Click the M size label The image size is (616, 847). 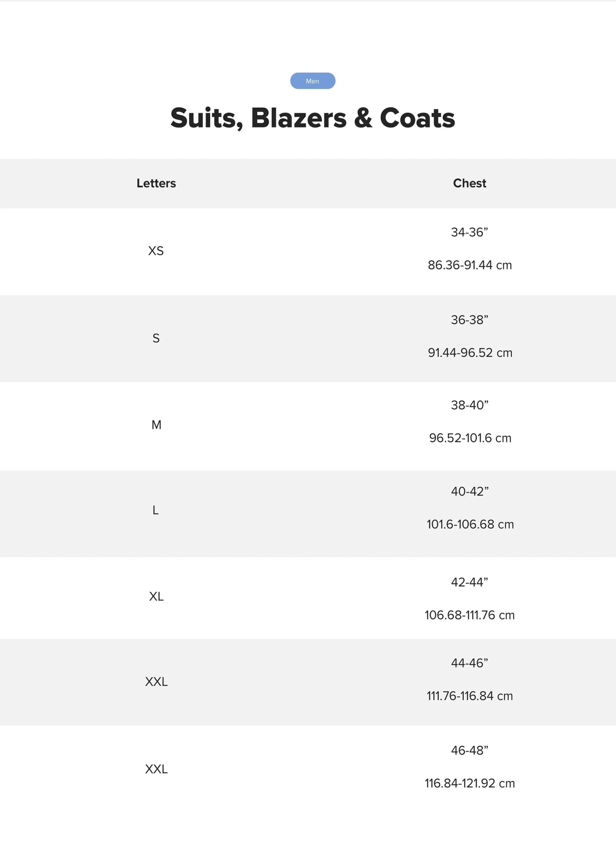pyautogui.click(x=156, y=425)
